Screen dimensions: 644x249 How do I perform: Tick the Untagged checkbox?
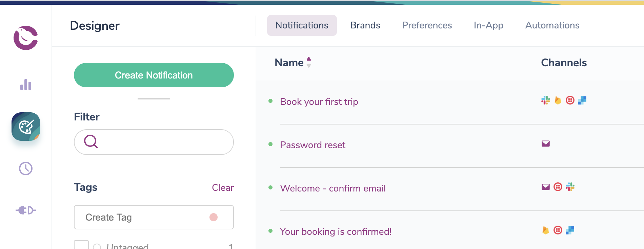[81, 246]
